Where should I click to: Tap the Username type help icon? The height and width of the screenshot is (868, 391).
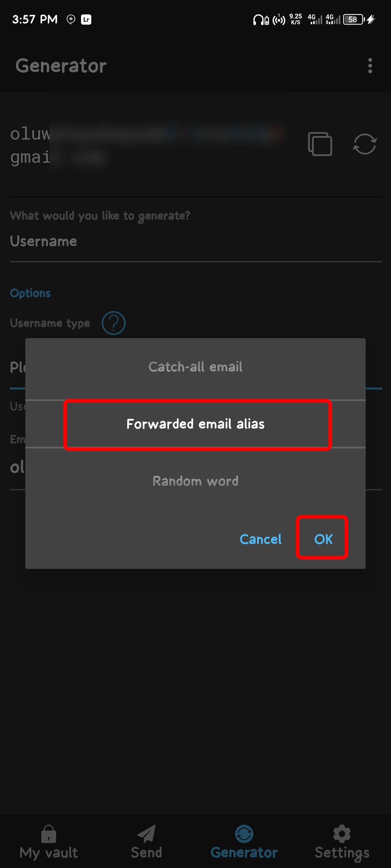coord(113,323)
